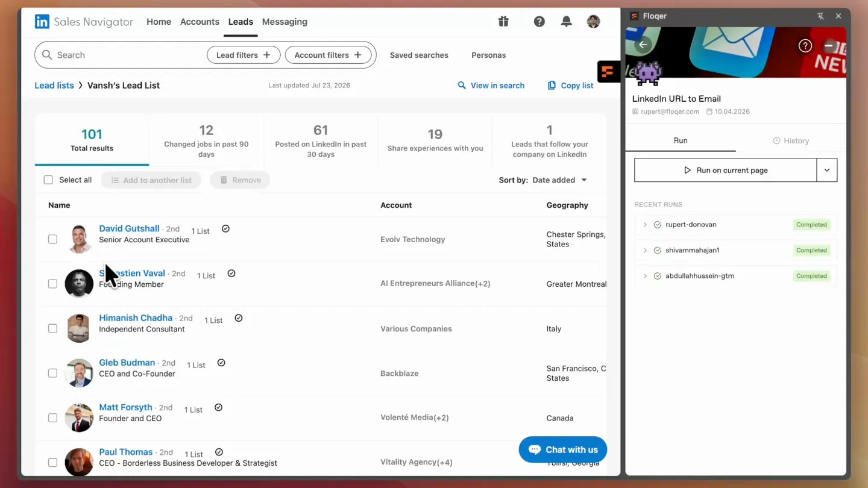Open David Gutshall's profile photo

79,239
